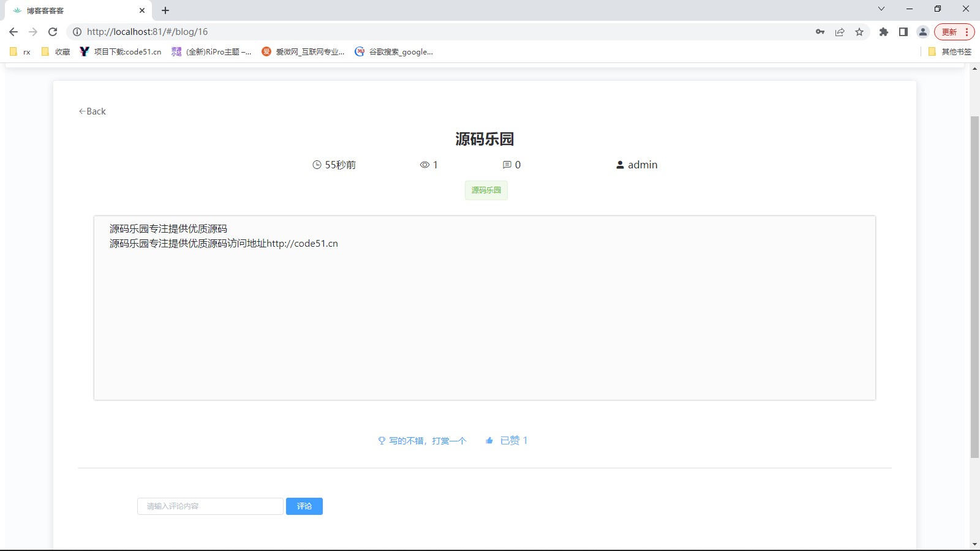This screenshot has width=980, height=551.
Task: Open the 收藏 bookmark folder
Action: coord(56,52)
